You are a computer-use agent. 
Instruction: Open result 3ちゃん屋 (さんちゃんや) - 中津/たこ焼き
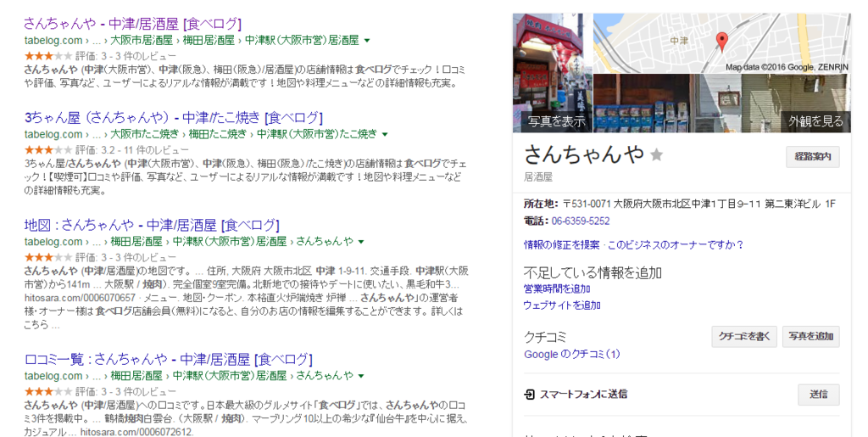click(x=173, y=117)
